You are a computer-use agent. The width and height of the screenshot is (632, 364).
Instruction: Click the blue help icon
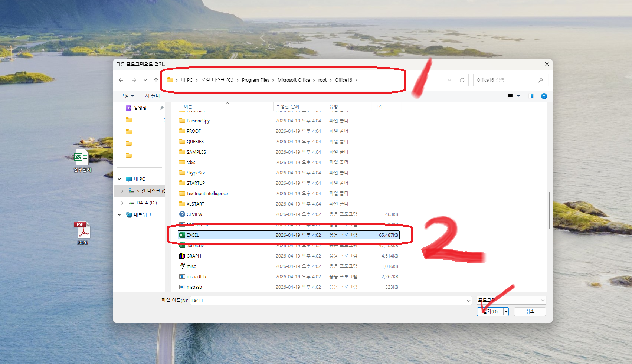(x=544, y=96)
